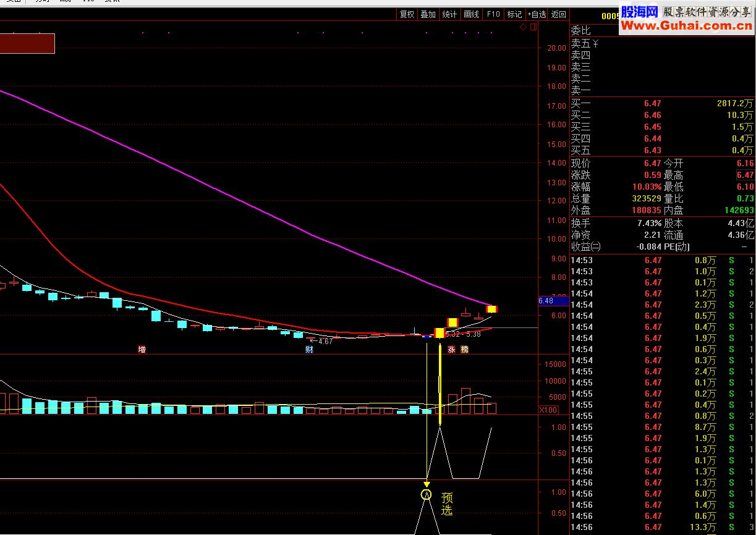
Task: Click the 20.00 price axis label
Action: (556, 48)
